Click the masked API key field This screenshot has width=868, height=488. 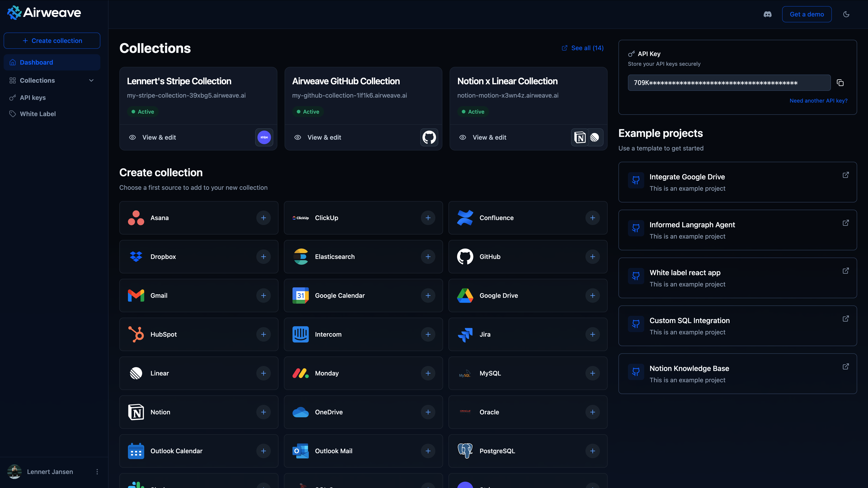point(729,83)
